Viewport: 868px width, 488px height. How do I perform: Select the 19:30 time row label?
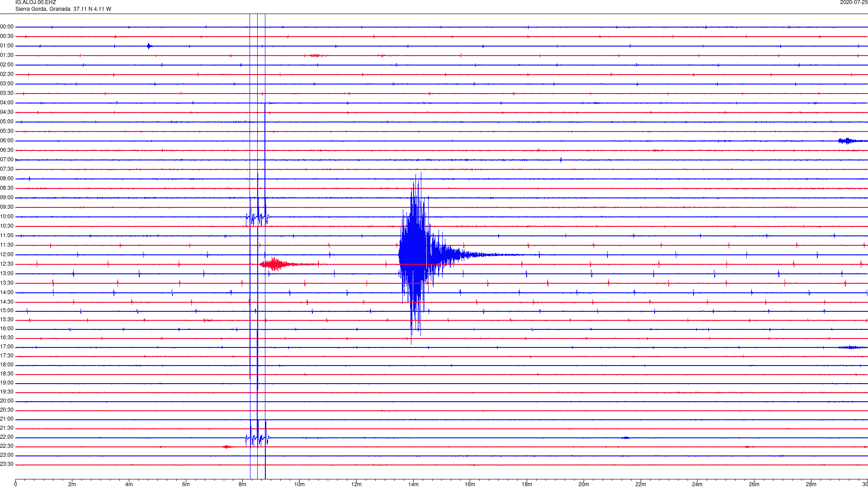pos(7,392)
